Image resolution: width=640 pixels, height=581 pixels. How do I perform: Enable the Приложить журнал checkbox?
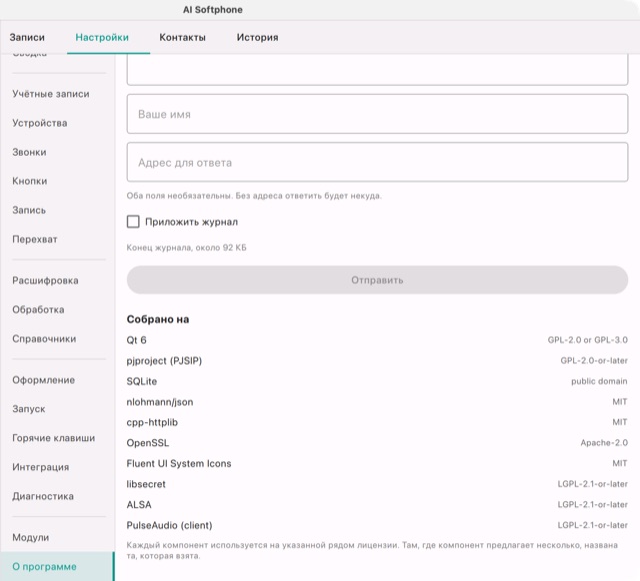133,222
